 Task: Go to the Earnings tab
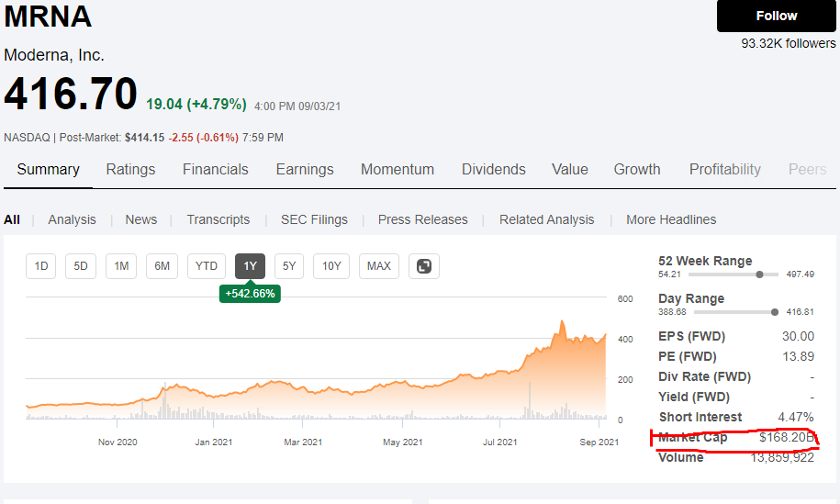[x=305, y=169]
